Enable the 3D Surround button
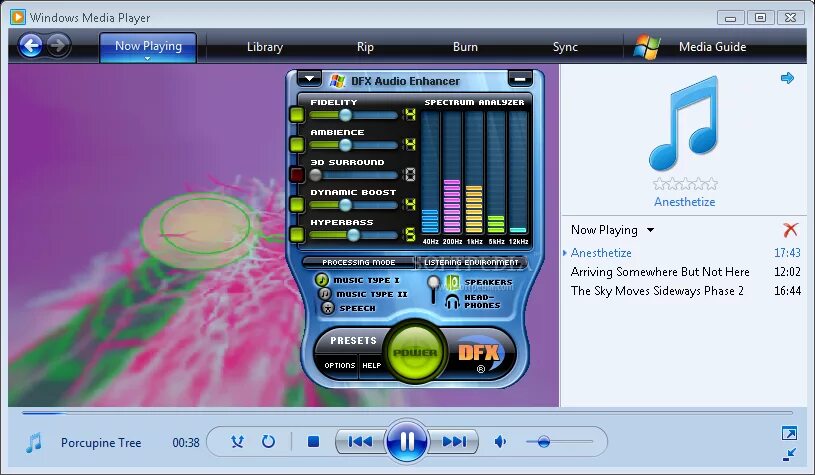The image size is (815, 475). pyautogui.click(x=297, y=175)
